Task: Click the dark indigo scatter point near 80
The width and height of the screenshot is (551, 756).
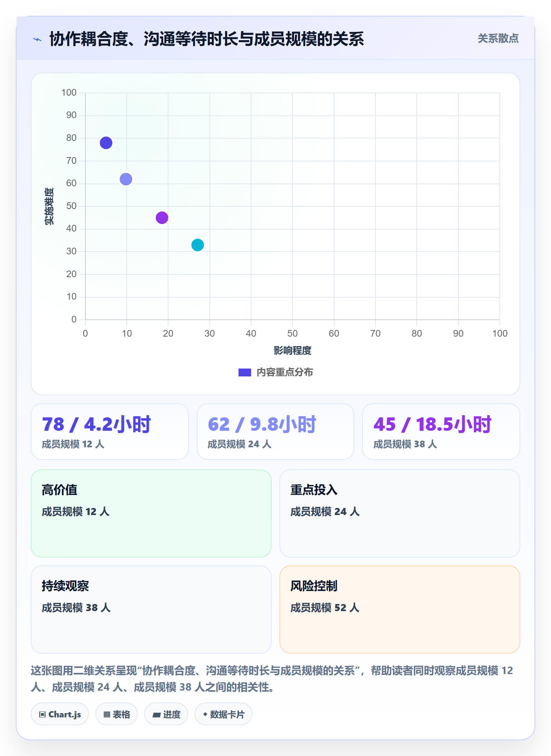Action: [x=106, y=143]
